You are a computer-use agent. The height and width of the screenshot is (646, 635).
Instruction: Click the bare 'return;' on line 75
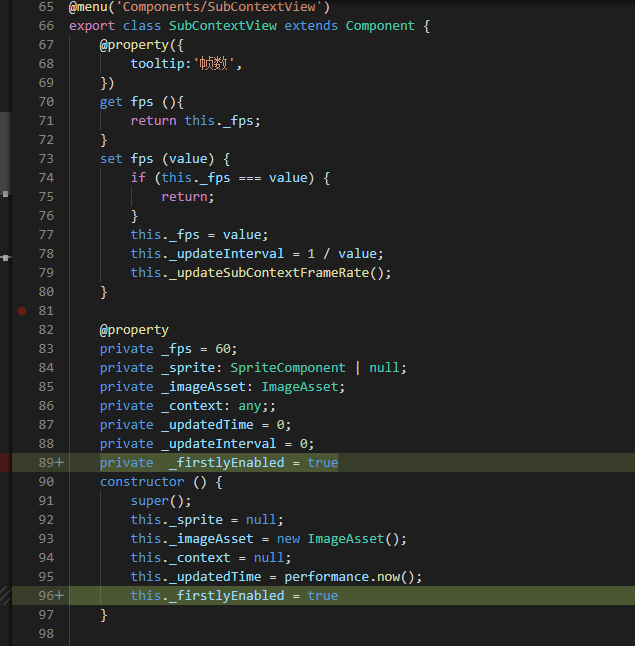[188, 197]
